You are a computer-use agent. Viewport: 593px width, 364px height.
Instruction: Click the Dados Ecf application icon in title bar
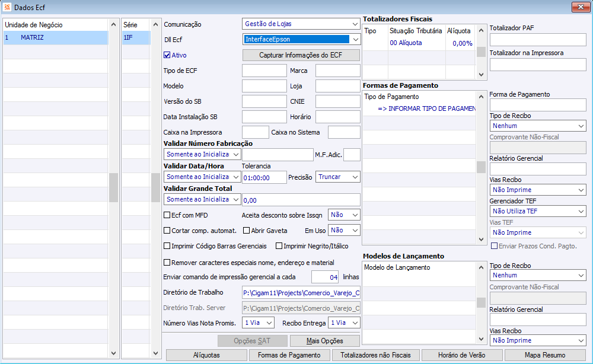click(x=7, y=7)
